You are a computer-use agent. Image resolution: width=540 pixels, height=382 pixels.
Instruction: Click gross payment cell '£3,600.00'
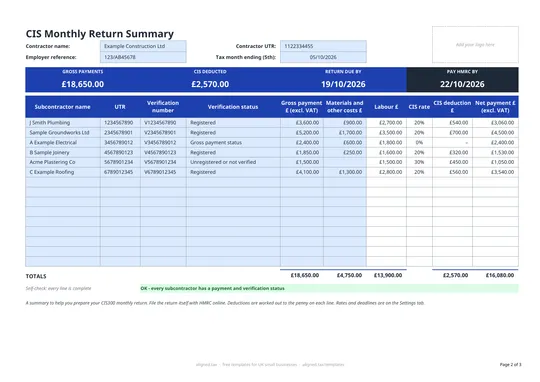tap(302, 123)
